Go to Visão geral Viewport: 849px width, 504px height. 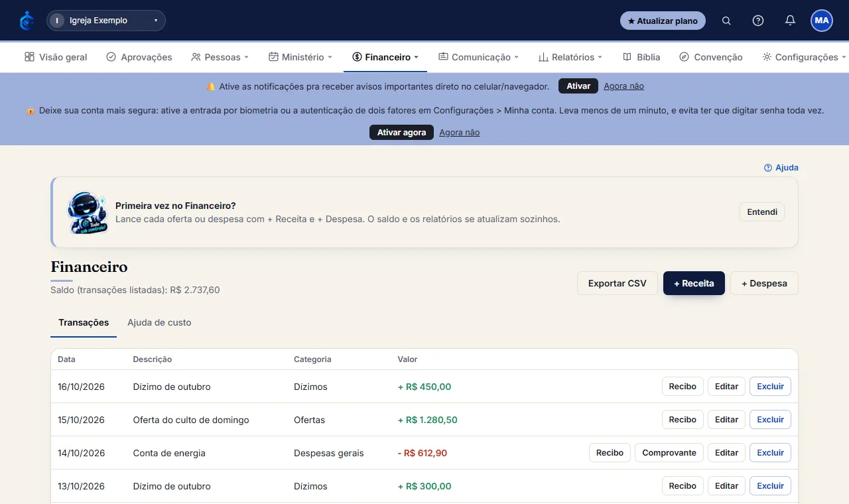[56, 57]
